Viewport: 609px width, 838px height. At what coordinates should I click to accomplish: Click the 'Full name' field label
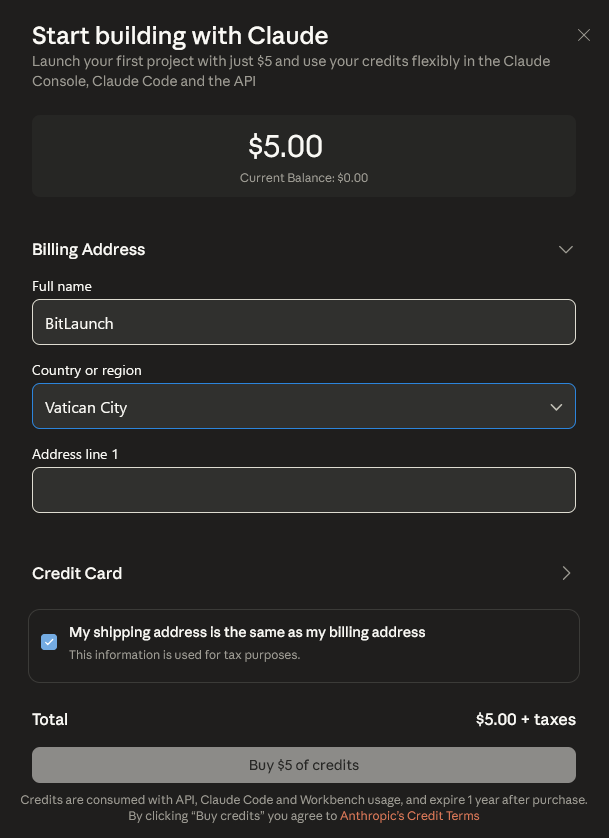(x=62, y=286)
